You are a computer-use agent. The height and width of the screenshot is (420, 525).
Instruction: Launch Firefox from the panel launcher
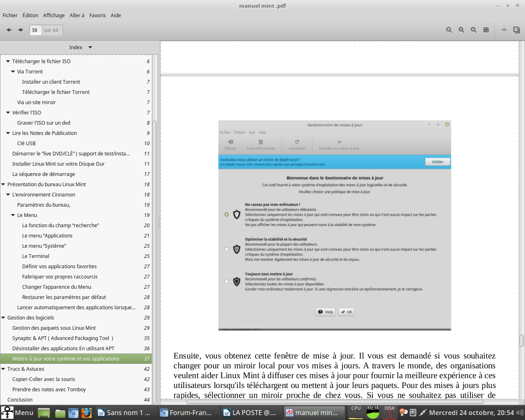click(87, 413)
